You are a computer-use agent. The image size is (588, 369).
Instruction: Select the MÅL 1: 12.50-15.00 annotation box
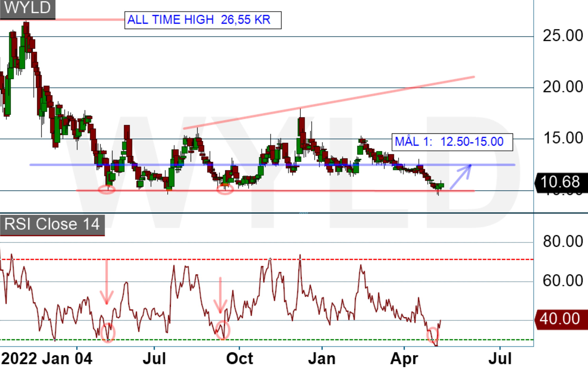452,142
